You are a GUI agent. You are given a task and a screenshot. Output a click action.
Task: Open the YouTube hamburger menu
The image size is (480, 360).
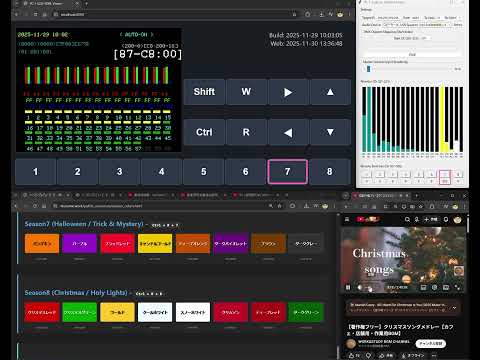[347, 219]
